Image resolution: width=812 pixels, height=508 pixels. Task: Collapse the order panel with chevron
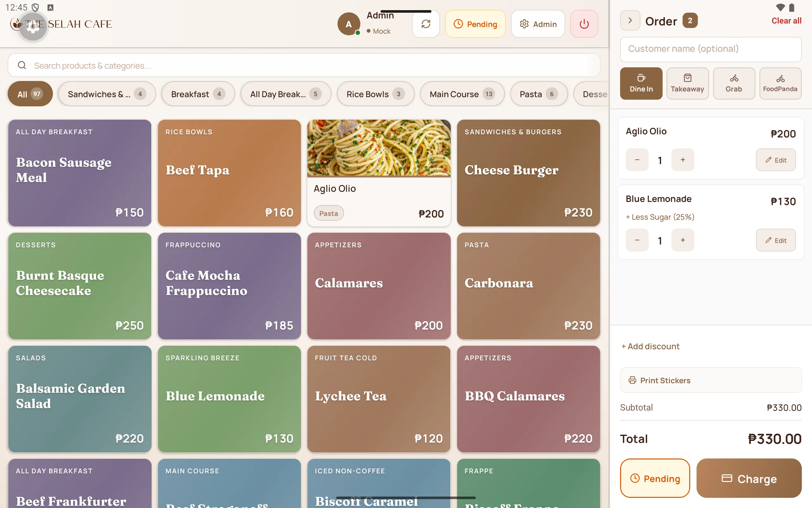(x=630, y=21)
